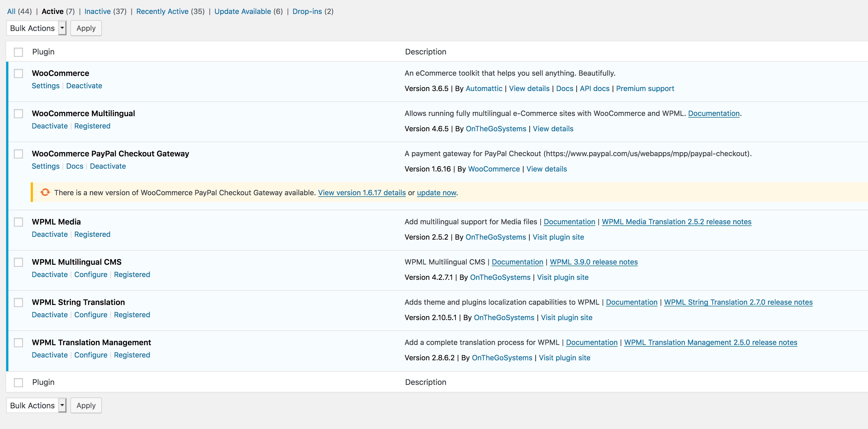Tick the select-all checkbox in top header
This screenshot has height=429, width=868.
pyautogui.click(x=18, y=52)
